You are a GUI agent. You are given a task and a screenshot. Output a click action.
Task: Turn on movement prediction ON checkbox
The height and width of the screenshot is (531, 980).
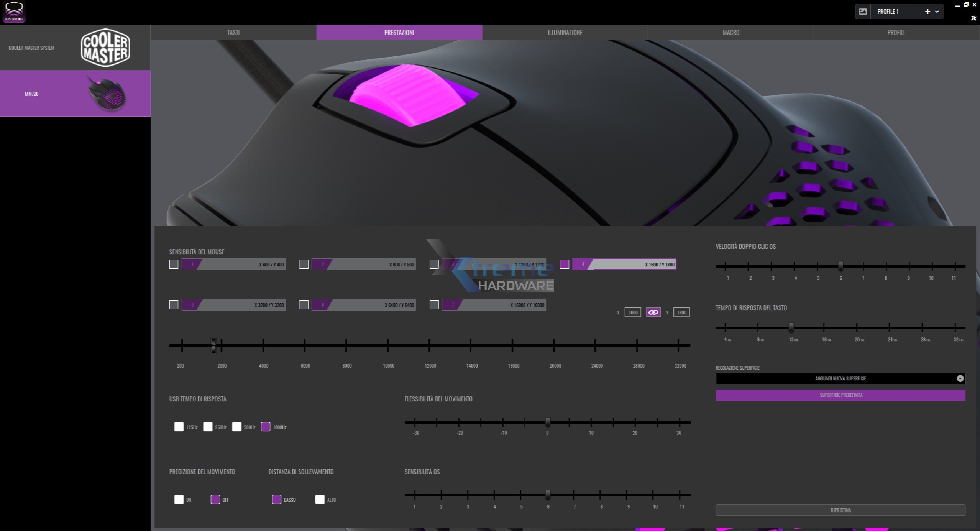click(179, 500)
